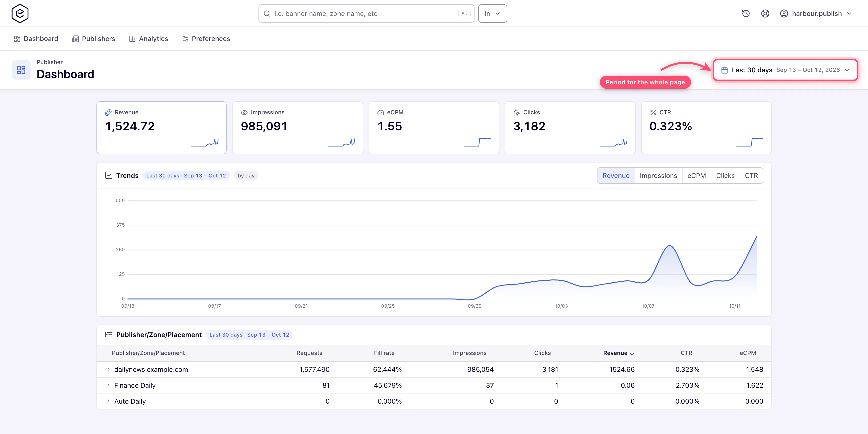This screenshot has height=434, width=868.
Task: Switch Trends chart to CTR
Action: tap(751, 176)
